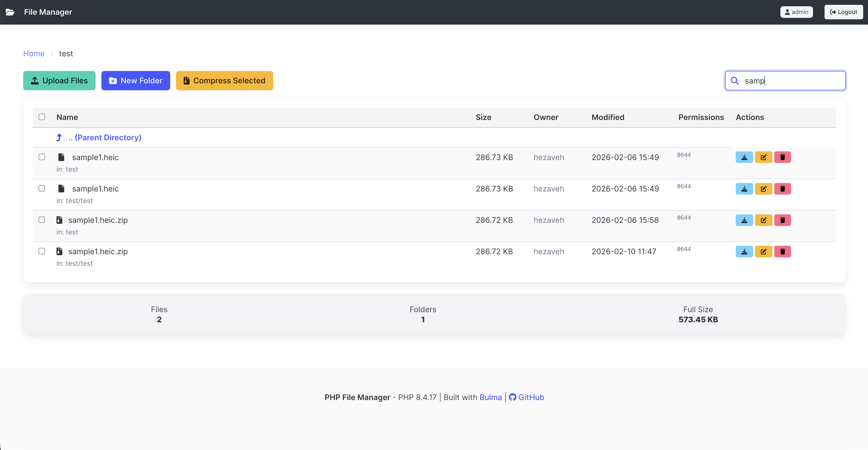Click edit icon for sample1.heic in test/test
Viewport: 868px width, 450px height.
click(763, 189)
